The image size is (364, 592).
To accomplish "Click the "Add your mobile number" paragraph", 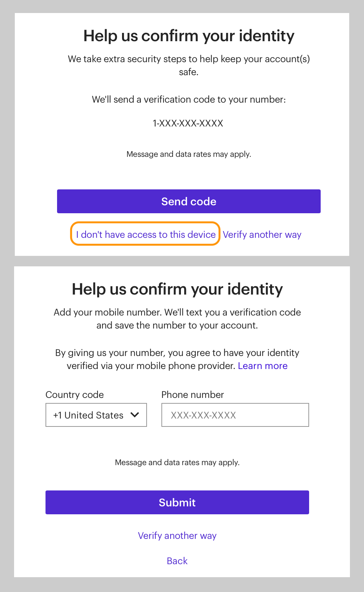I will [177, 319].
